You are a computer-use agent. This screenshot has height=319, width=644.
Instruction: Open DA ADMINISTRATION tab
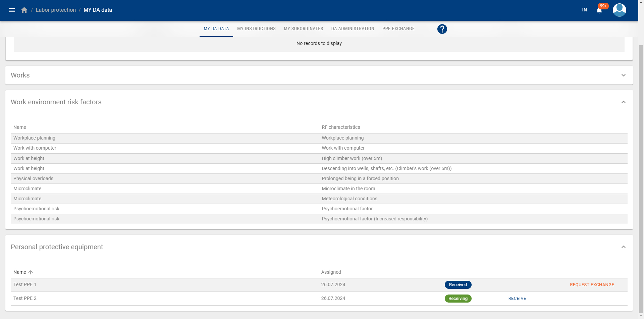pos(353,29)
